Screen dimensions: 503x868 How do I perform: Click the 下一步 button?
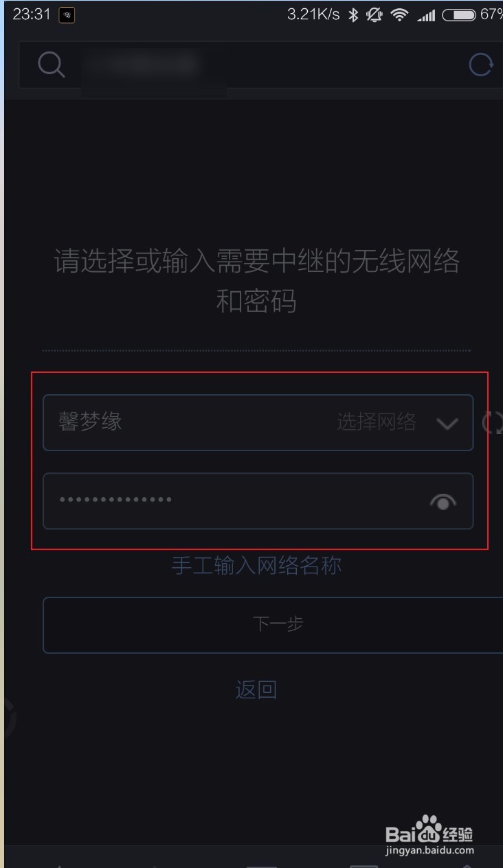[x=273, y=624]
